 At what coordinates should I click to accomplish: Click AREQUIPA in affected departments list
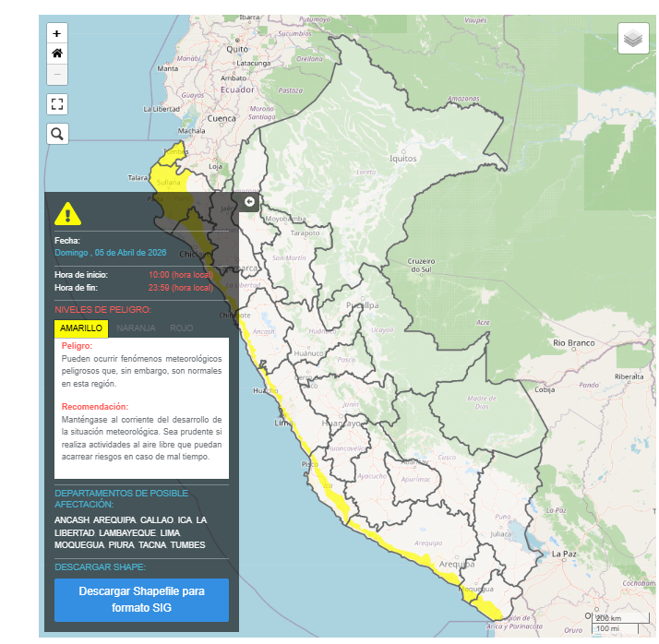114,520
